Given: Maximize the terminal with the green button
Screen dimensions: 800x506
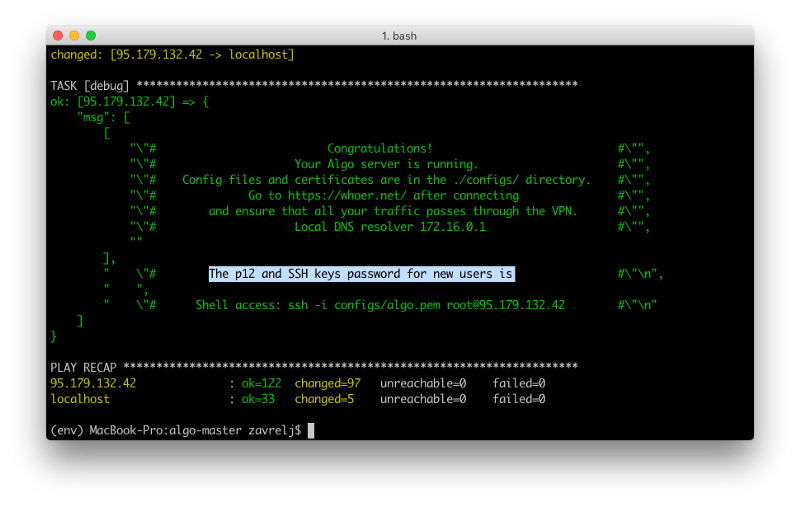Looking at the screenshot, I should pos(91,35).
